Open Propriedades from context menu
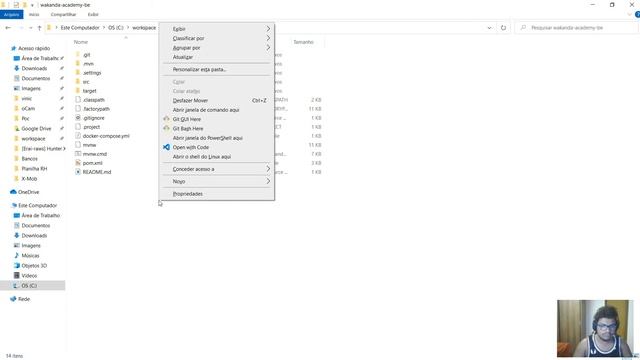Screen dimensions: 640x360 click(216, 194)
